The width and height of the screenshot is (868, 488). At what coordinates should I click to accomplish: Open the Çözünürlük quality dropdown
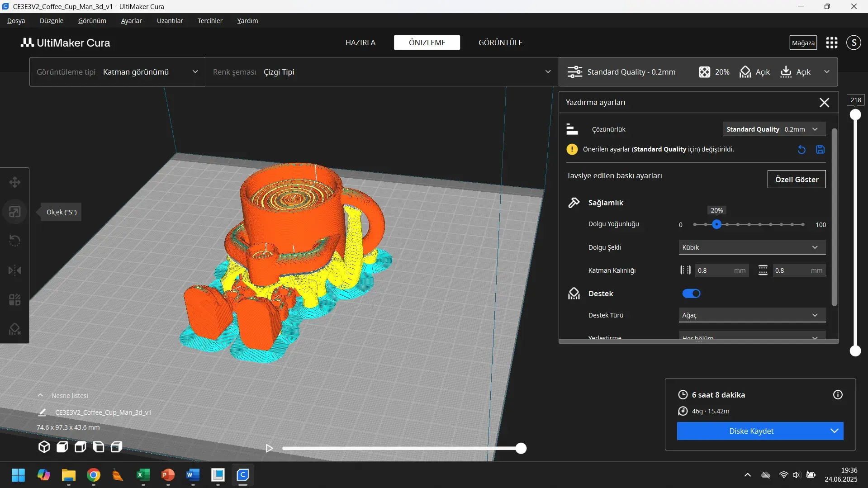[773, 129]
